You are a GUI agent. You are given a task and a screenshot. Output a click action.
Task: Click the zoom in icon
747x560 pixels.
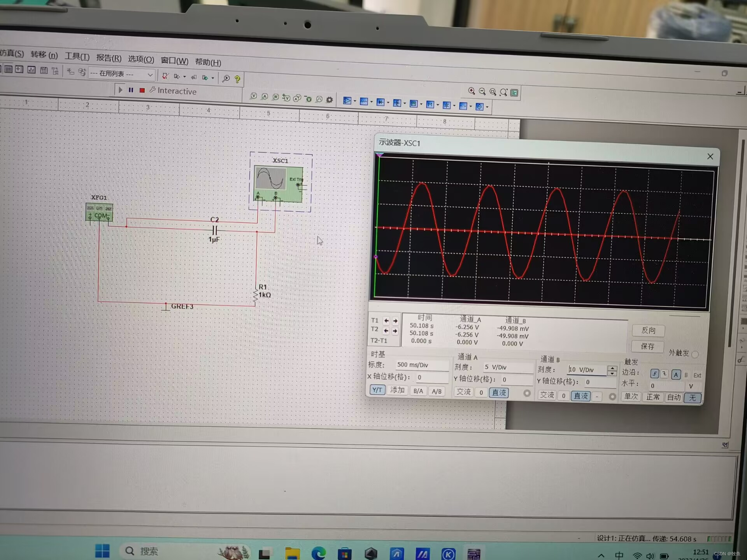point(472,91)
